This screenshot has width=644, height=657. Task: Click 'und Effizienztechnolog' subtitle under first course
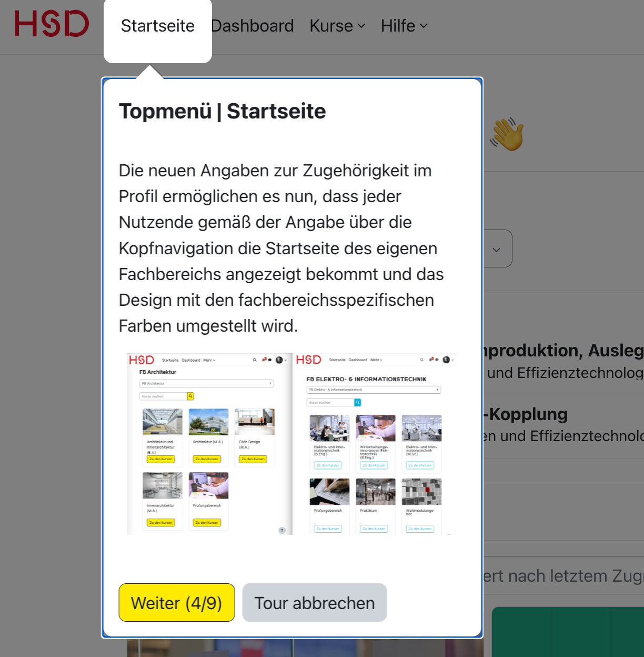pyautogui.click(x=565, y=373)
